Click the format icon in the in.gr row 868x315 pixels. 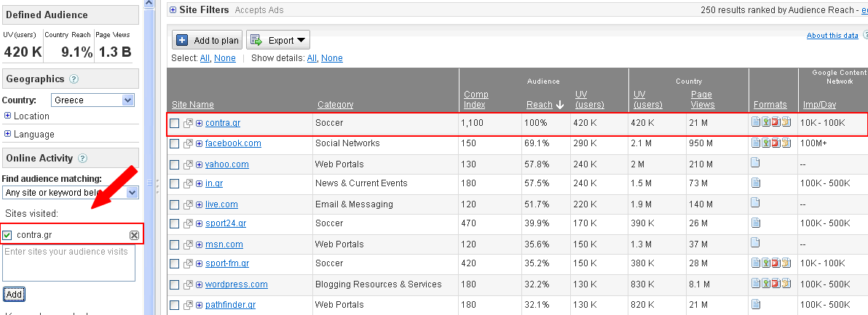pyautogui.click(x=756, y=183)
